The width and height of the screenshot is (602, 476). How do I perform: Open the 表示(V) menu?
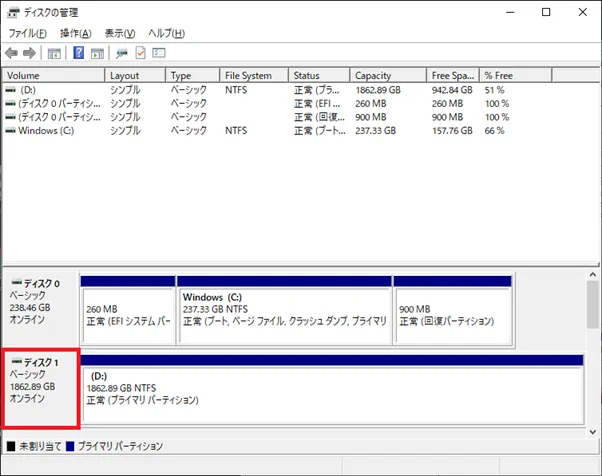click(x=120, y=33)
